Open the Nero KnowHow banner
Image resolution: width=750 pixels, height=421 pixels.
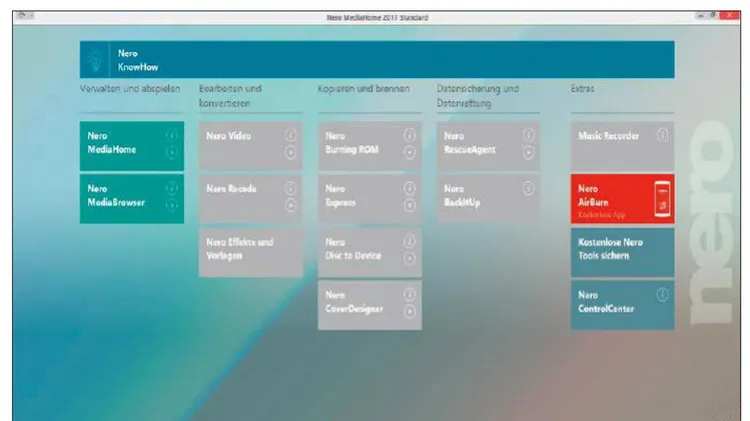[x=377, y=60]
